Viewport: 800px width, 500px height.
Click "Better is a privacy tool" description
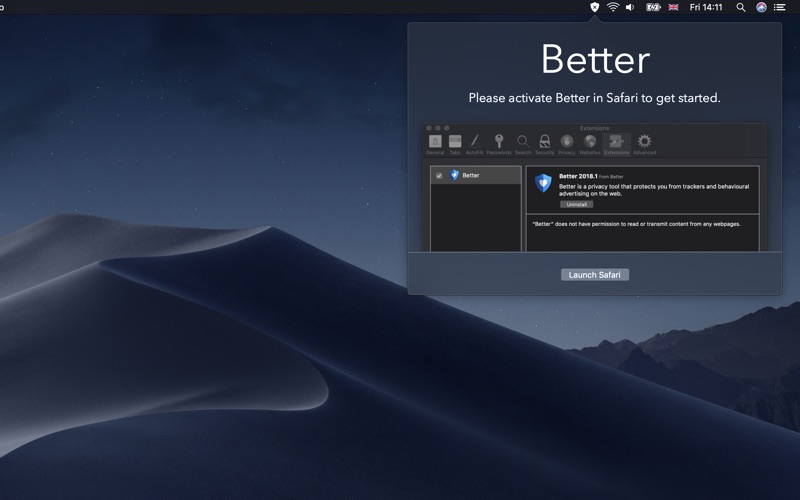pyautogui.click(x=654, y=190)
